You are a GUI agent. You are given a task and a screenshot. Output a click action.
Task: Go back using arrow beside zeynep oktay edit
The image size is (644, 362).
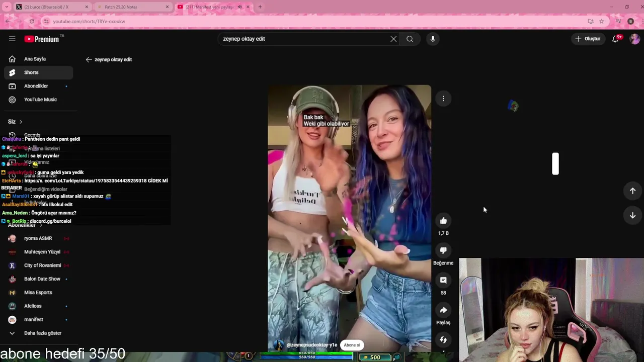tap(89, 59)
